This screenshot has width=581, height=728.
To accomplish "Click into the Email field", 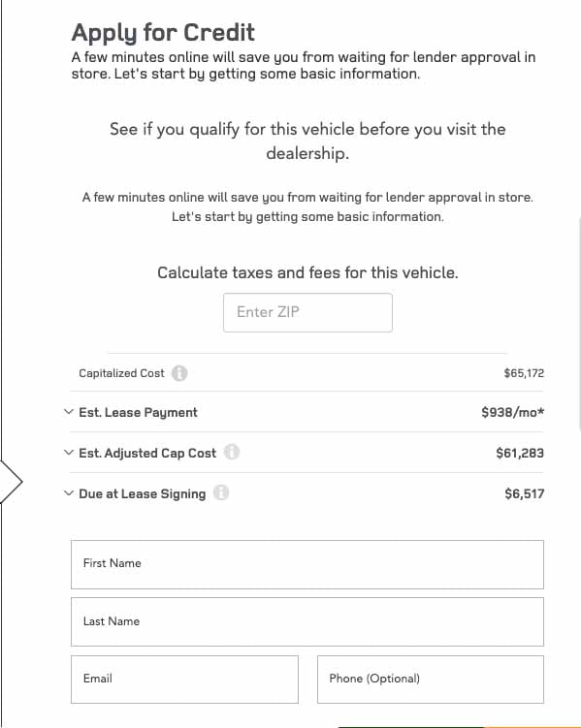I will [184, 680].
